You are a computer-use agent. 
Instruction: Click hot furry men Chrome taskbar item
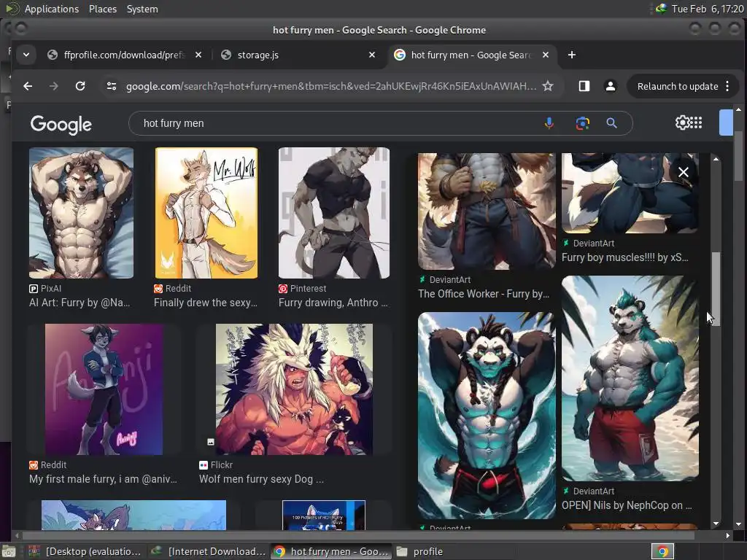pos(331,551)
